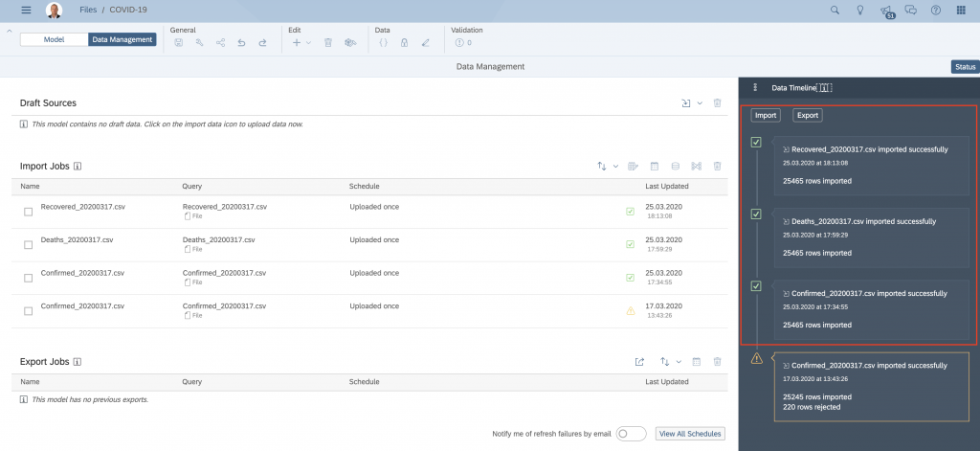The width and height of the screenshot is (980, 451).
Task: Click the calendar icon in Export Jobs
Action: click(x=697, y=362)
